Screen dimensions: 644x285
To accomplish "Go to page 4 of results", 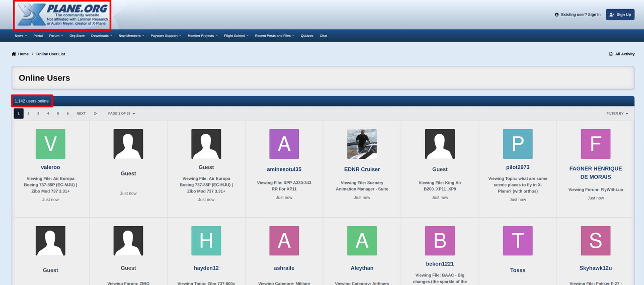I will point(48,114).
